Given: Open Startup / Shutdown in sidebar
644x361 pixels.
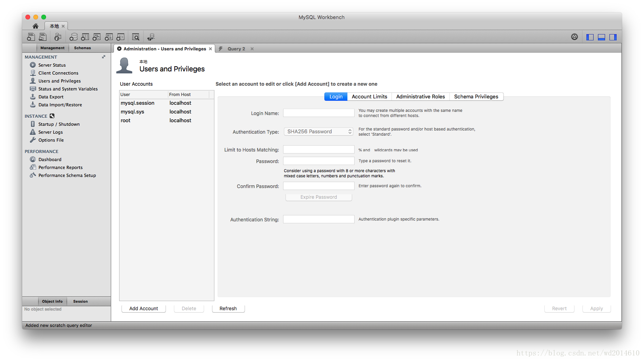Looking at the screenshot, I should pos(59,124).
